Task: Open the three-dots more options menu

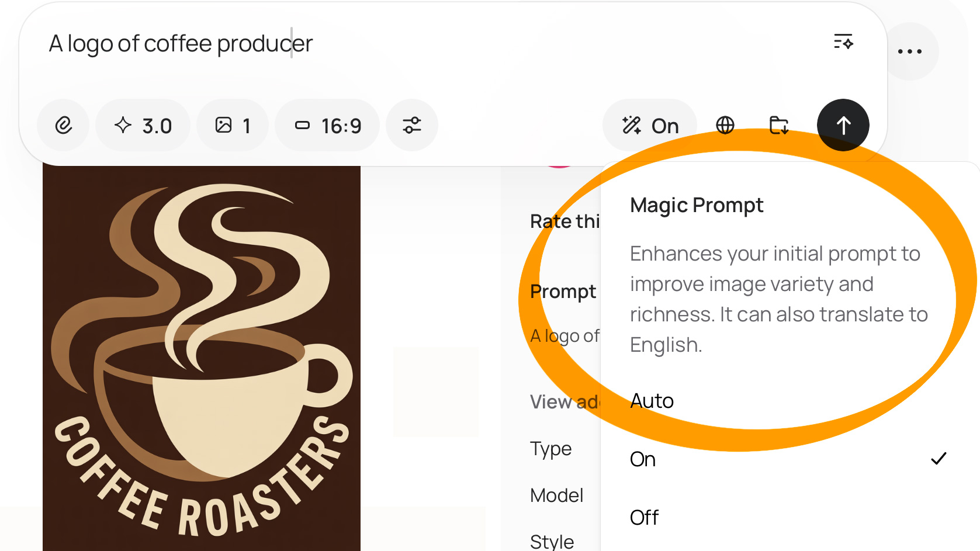Action: point(910,51)
